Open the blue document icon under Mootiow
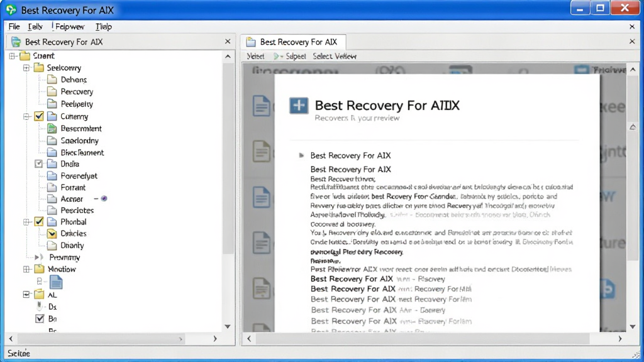Viewport: 644px width, 362px height. pos(56,282)
